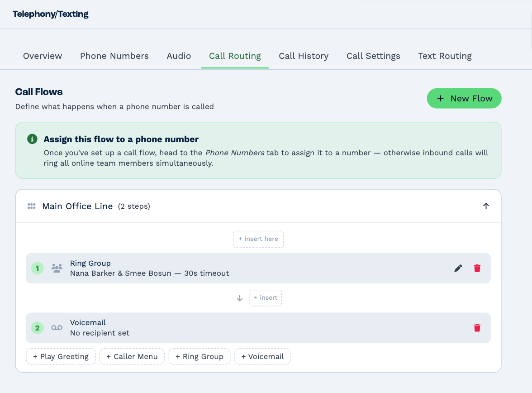Switch to the Phone Numbers tab
532x393 pixels.
(x=114, y=56)
